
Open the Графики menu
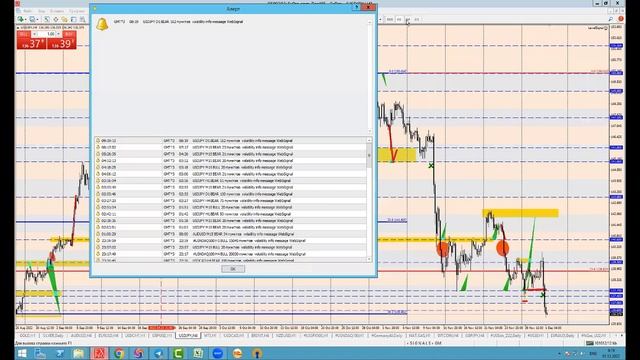77,11
